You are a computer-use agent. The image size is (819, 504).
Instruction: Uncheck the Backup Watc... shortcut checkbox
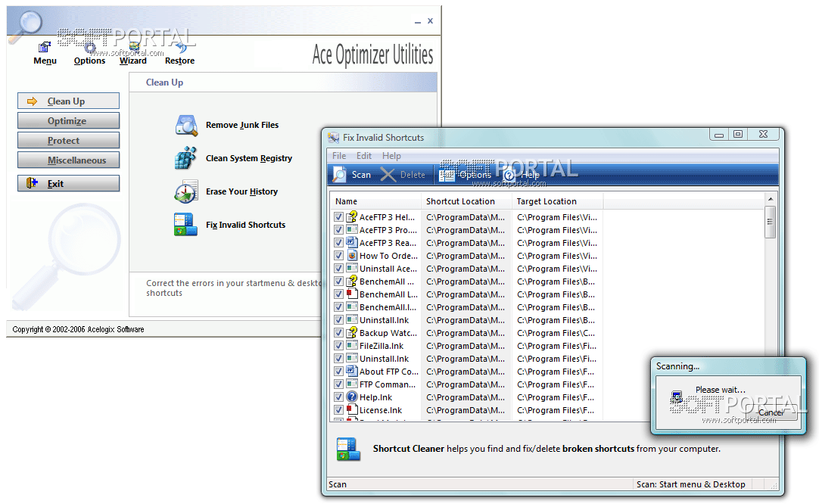click(338, 333)
